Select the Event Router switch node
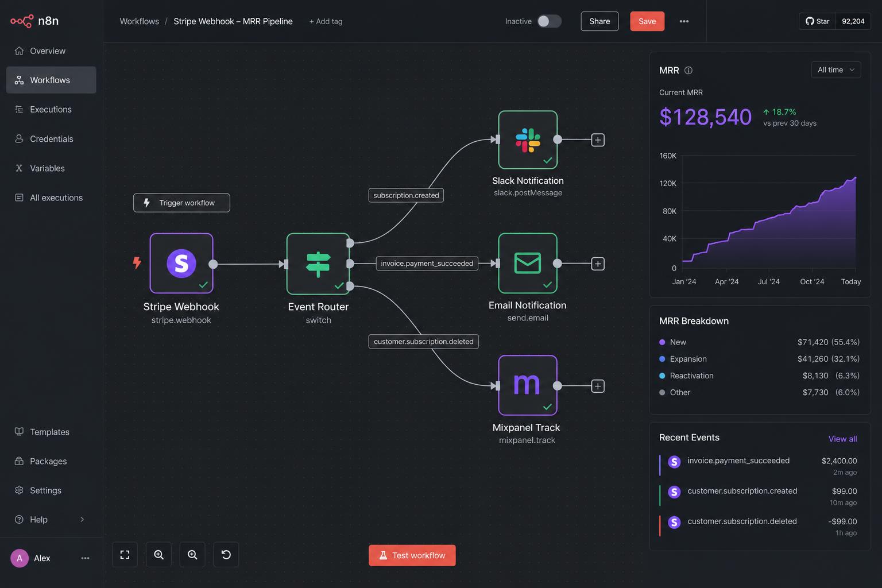This screenshot has width=882, height=588. pos(318,264)
